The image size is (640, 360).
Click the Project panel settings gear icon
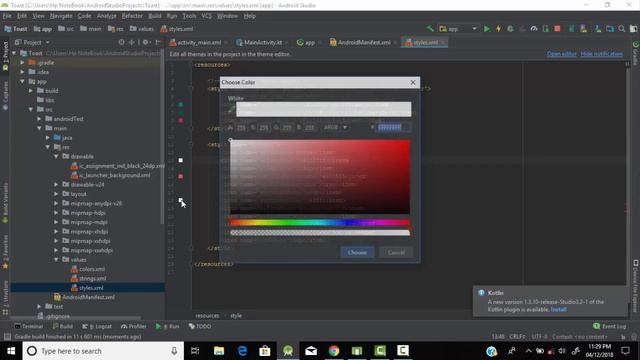[x=145, y=42]
